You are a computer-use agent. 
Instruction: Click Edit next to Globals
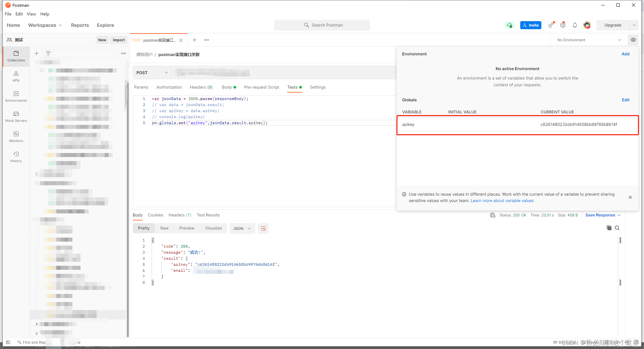click(626, 100)
